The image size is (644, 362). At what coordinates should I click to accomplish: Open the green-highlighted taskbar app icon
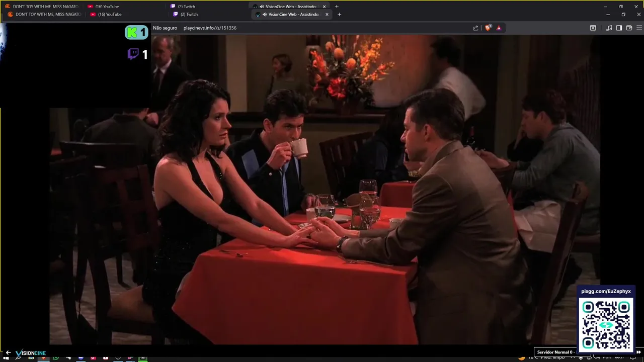(143, 358)
